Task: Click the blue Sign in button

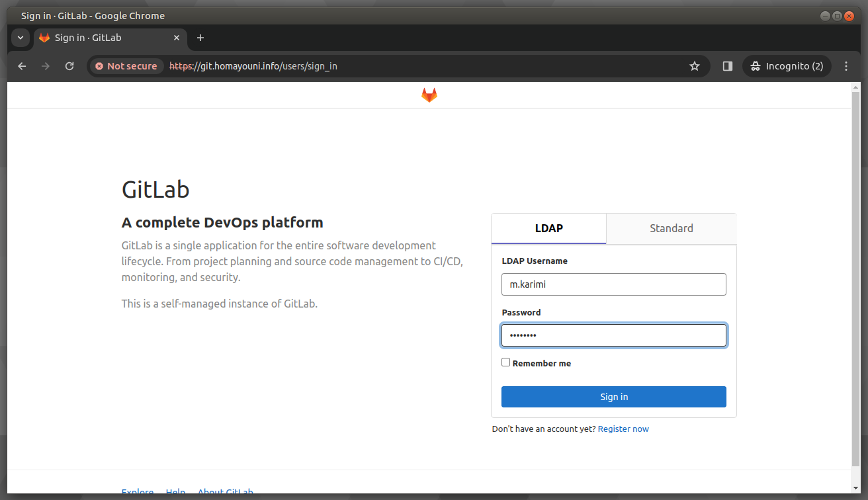Action: 614,397
